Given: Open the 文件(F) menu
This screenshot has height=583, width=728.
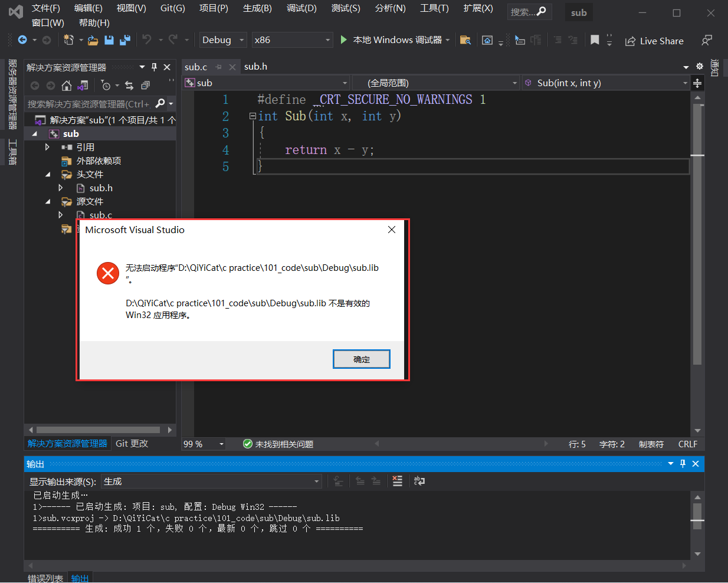Looking at the screenshot, I should tap(46, 8).
